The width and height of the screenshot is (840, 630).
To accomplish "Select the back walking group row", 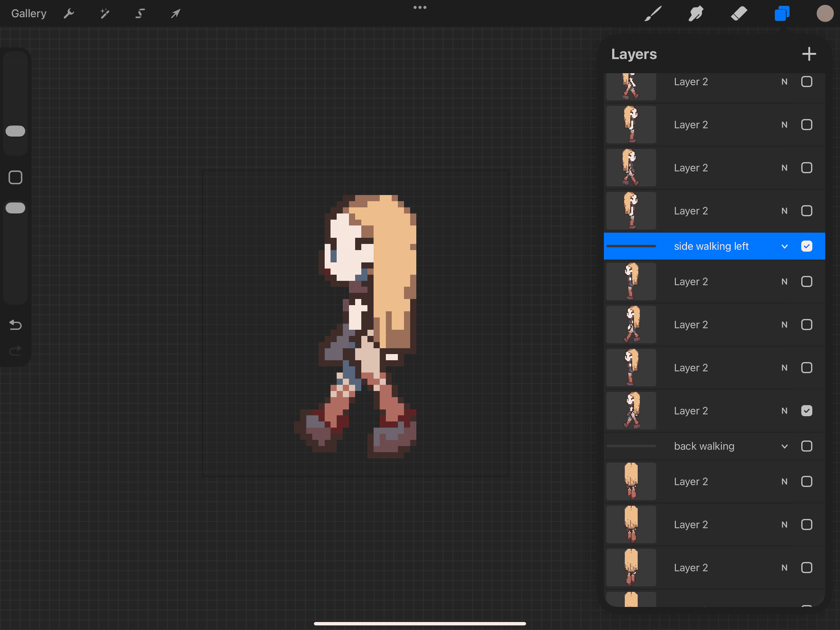I will (704, 446).
